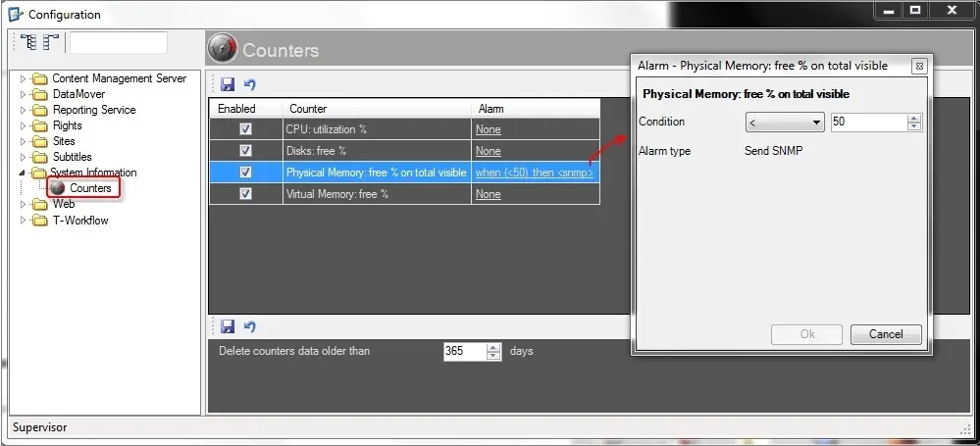Click the undo icon above the counters table
This screenshot has height=446, width=980.
[249, 85]
